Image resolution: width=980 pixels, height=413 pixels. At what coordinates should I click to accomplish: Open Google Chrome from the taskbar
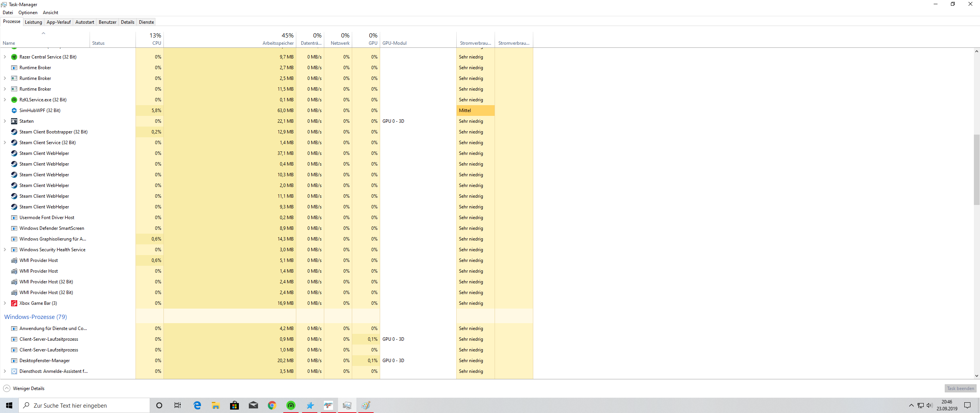(272, 405)
